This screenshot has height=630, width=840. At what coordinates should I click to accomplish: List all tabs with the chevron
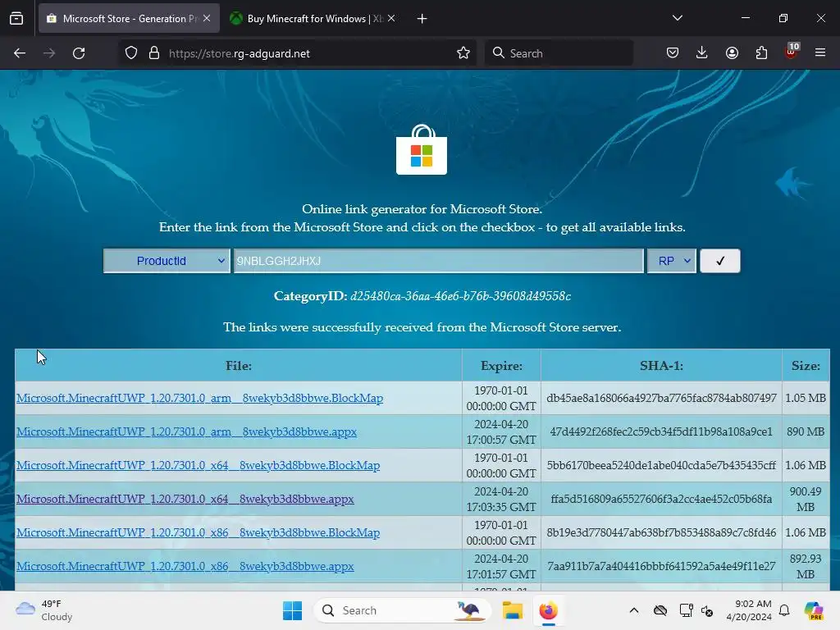677,18
